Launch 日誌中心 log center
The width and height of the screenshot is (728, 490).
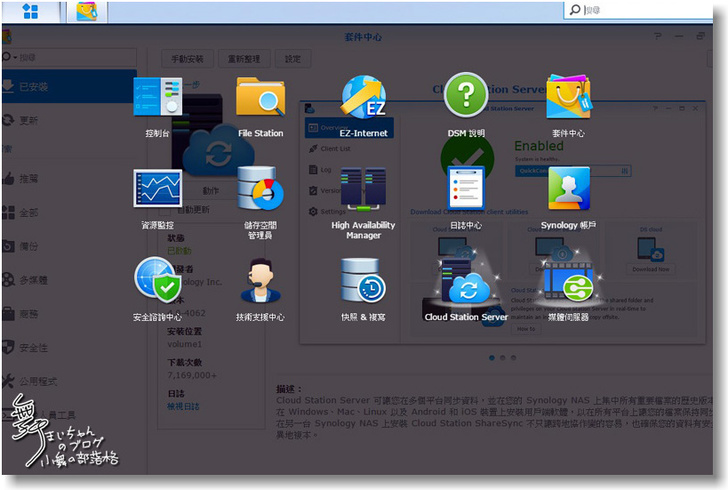[466, 190]
